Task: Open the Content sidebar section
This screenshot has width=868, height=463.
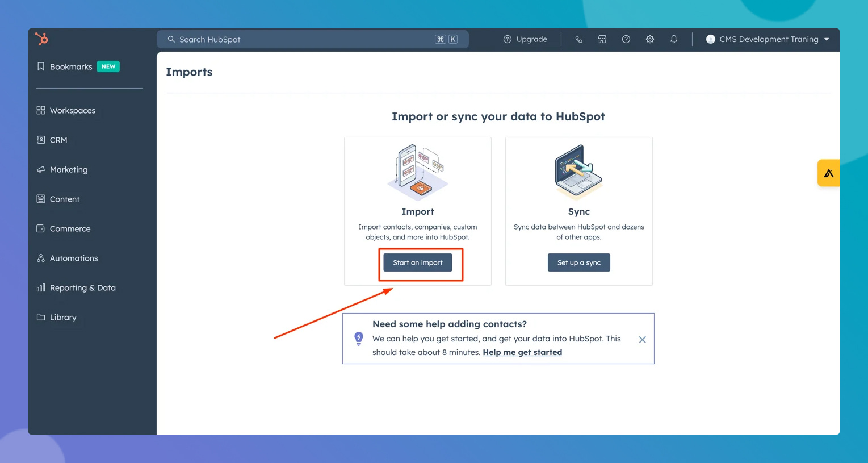Action: pos(64,199)
